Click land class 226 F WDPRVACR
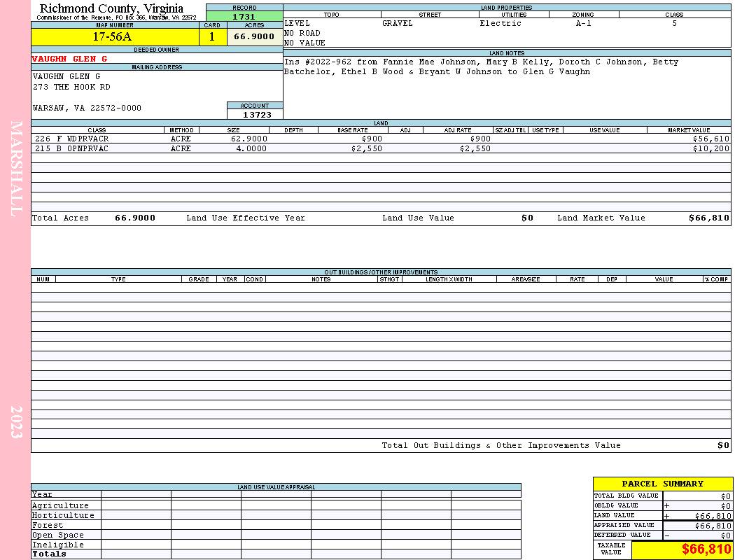Image resolution: width=735 pixels, height=560 pixels. tap(71, 139)
